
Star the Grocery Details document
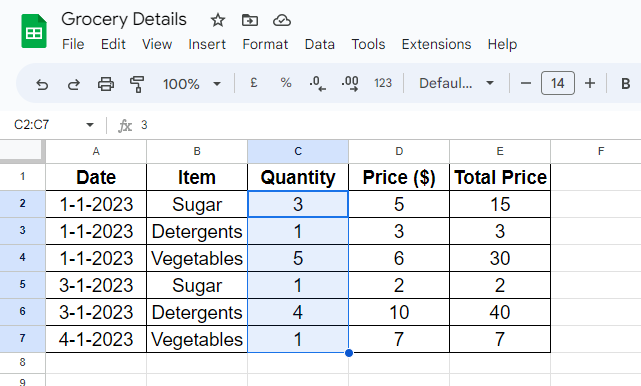(x=217, y=20)
